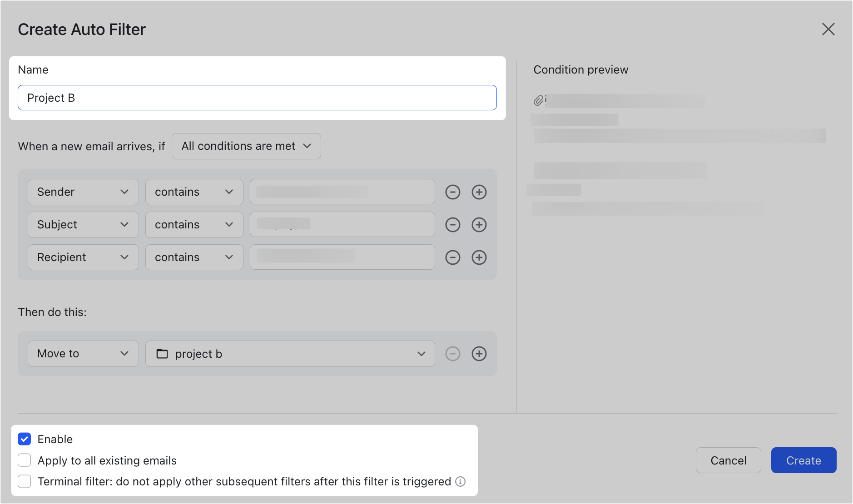Click the Cancel button
Viewport: 853px width, 504px height.
(x=728, y=460)
